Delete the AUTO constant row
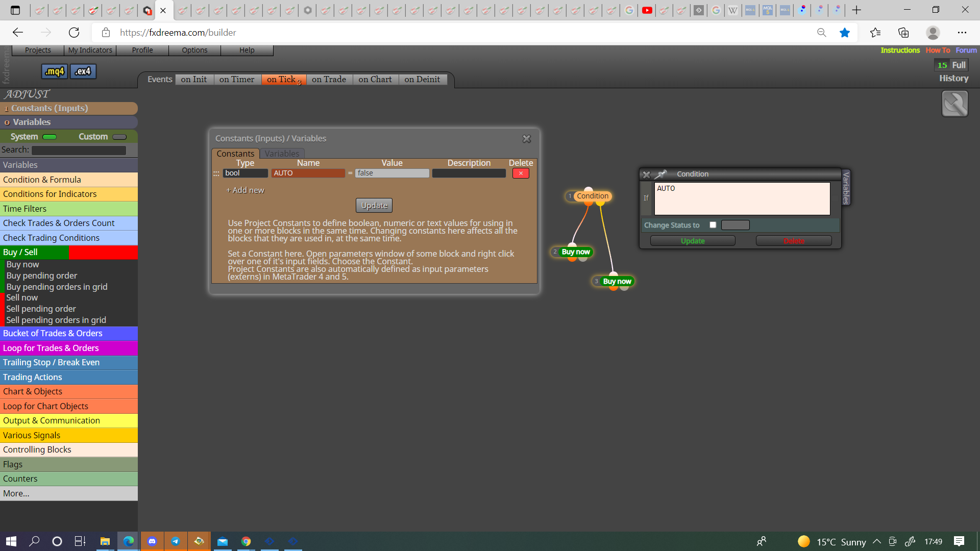 point(521,173)
